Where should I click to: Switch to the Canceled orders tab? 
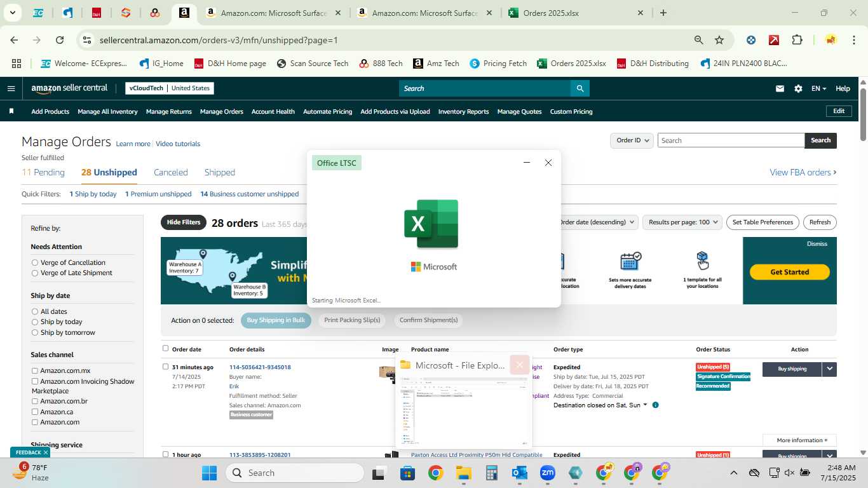(x=171, y=172)
